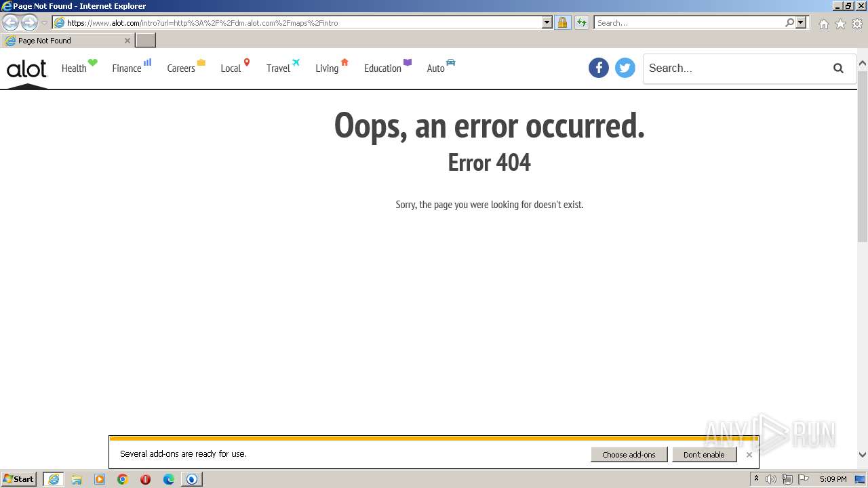Open the Health category
The width and height of the screenshot is (868, 488).
pyautogui.click(x=79, y=67)
